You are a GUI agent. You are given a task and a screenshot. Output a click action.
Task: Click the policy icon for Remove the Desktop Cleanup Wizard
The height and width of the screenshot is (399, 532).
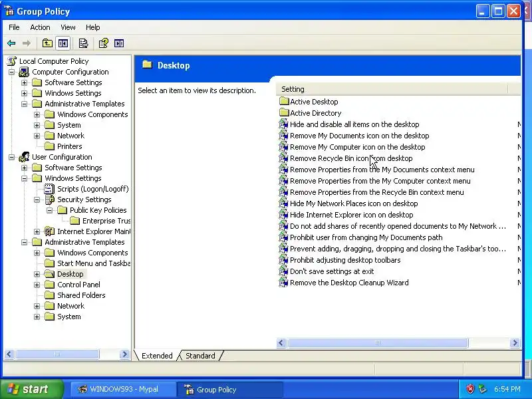(x=283, y=282)
